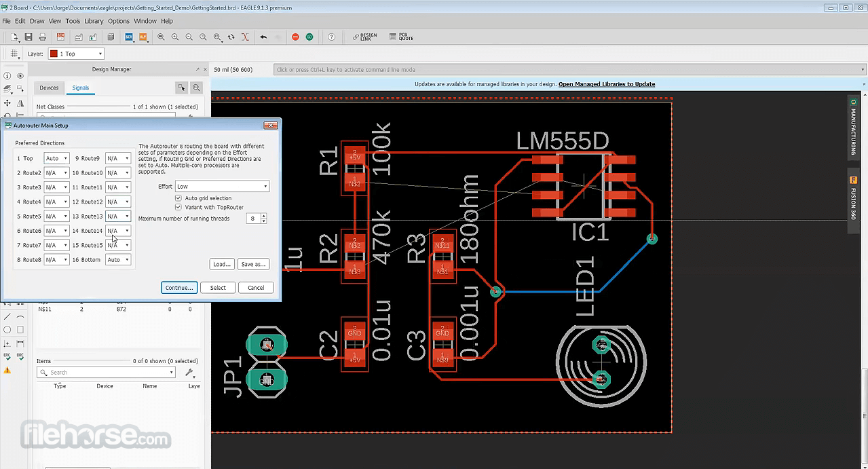Open the 2 Route2 direction dropdown
Viewport: 868px width, 469px height.
[56, 173]
